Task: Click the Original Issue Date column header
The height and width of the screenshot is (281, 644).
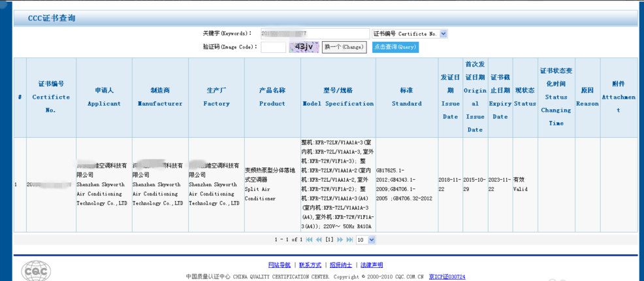Action: [475, 97]
